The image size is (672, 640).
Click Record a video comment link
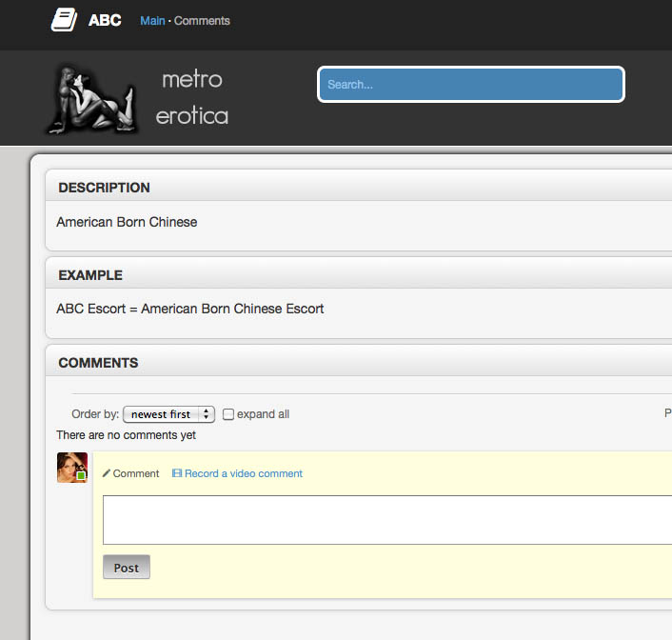tap(244, 473)
